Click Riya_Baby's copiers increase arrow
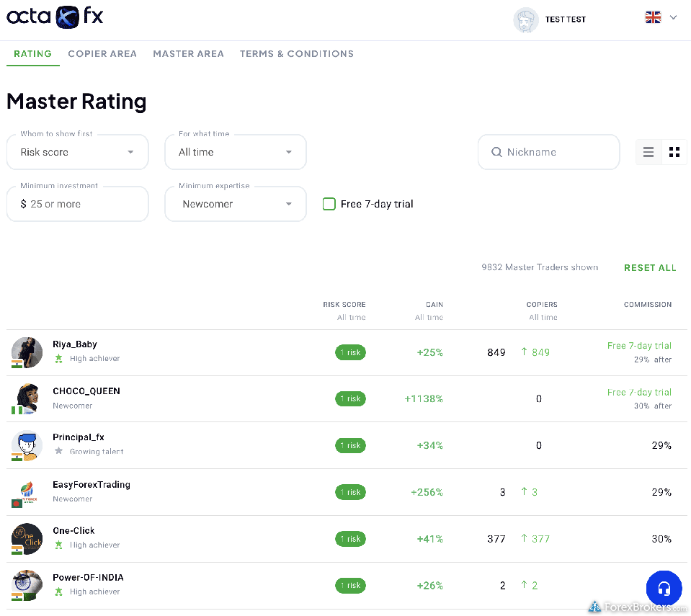The height and width of the screenshot is (616, 691). [x=524, y=352]
